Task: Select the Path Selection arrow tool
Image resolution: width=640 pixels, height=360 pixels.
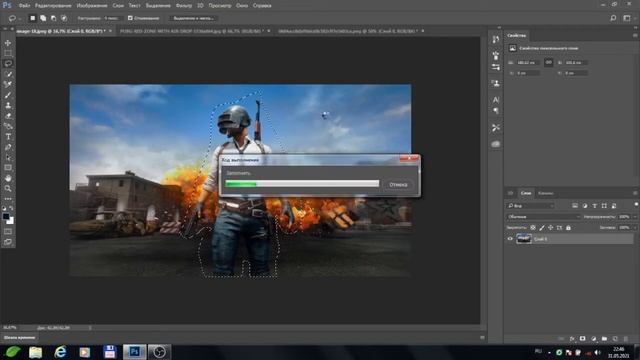Action: (8, 158)
